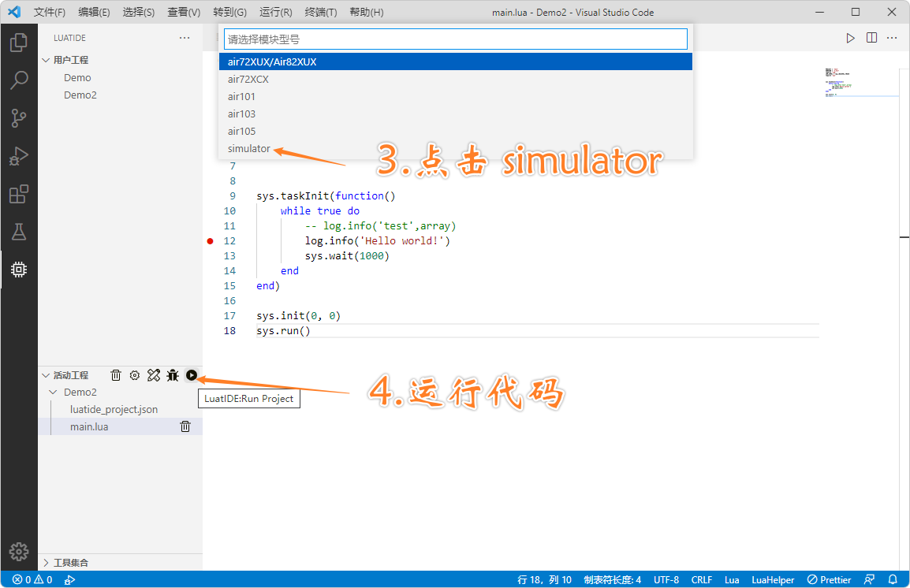This screenshot has width=910, height=588.
Task: Open LUATIDE panel more actions menu
Action: pyautogui.click(x=185, y=38)
